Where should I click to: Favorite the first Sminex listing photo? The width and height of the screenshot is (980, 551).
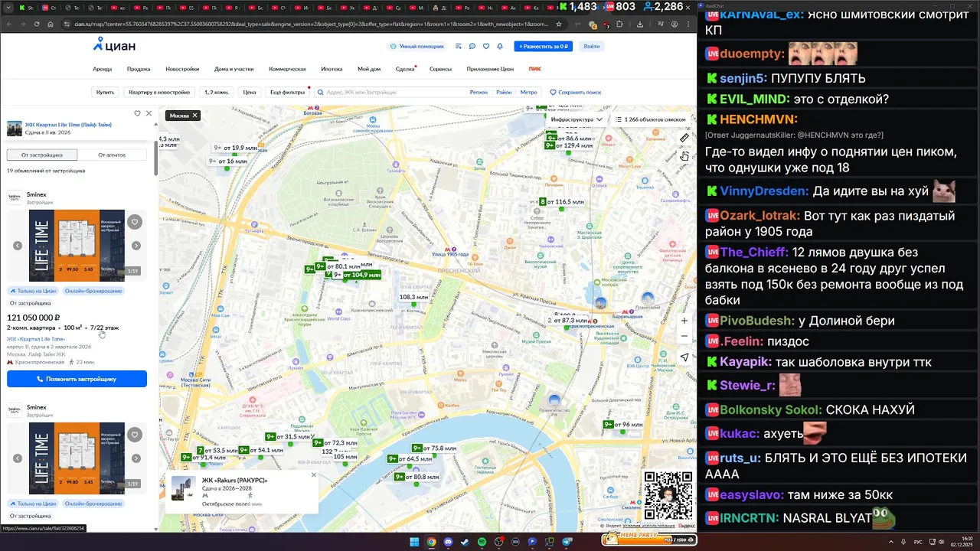click(x=135, y=222)
